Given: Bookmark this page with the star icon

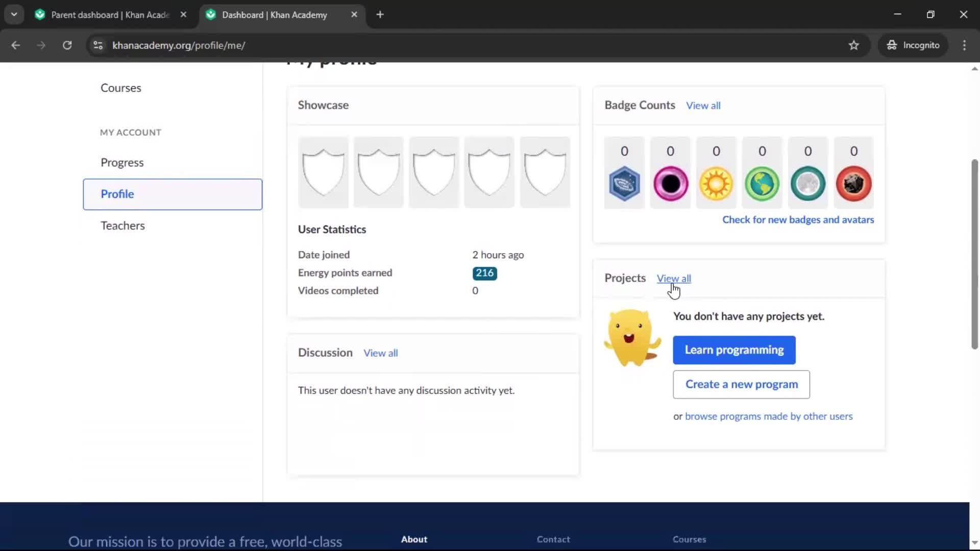Looking at the screenshot, I should 854,45.
